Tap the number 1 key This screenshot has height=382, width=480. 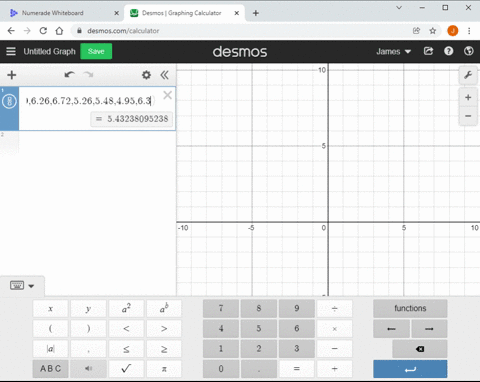click(x=221, y=349)
